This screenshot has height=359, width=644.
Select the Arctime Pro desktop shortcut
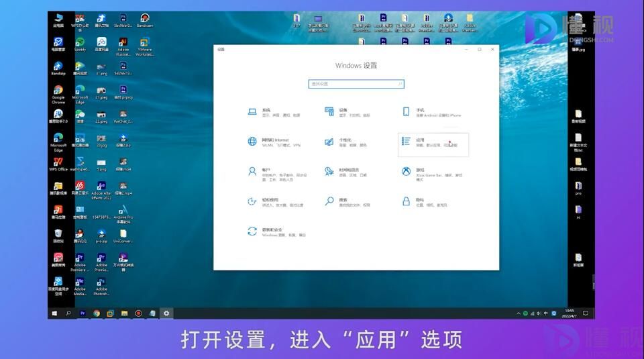[123, 215]
